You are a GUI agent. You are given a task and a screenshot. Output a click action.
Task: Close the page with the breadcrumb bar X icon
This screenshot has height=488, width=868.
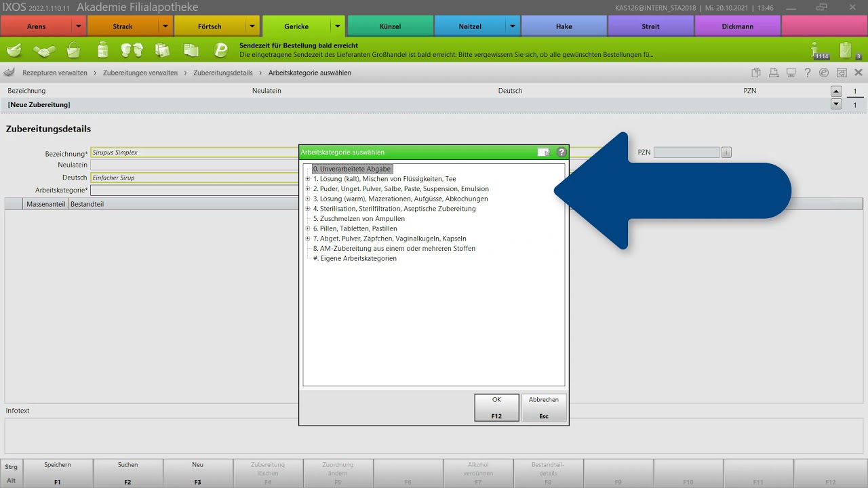859,73
